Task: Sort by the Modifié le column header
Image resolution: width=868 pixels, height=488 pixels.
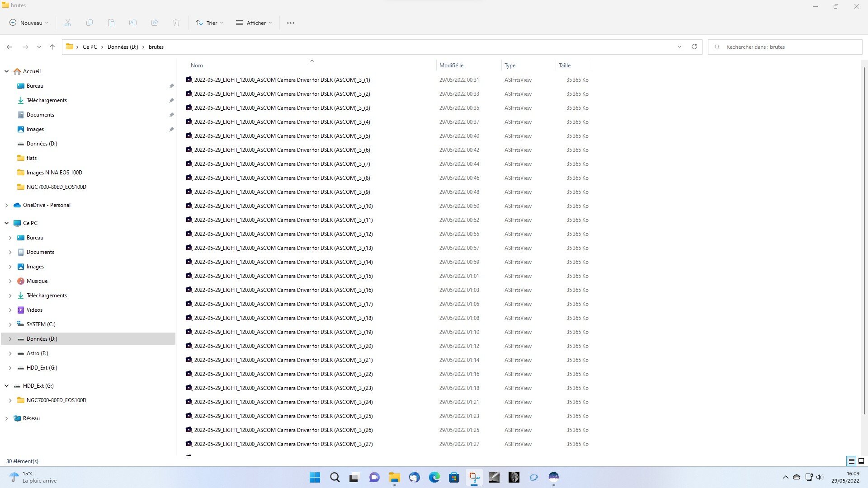Action: 451,66
